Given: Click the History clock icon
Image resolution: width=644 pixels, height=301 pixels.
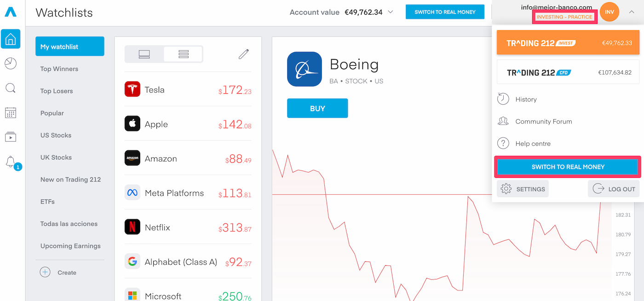Looking at the screenshot, I should tap(503, 99).
